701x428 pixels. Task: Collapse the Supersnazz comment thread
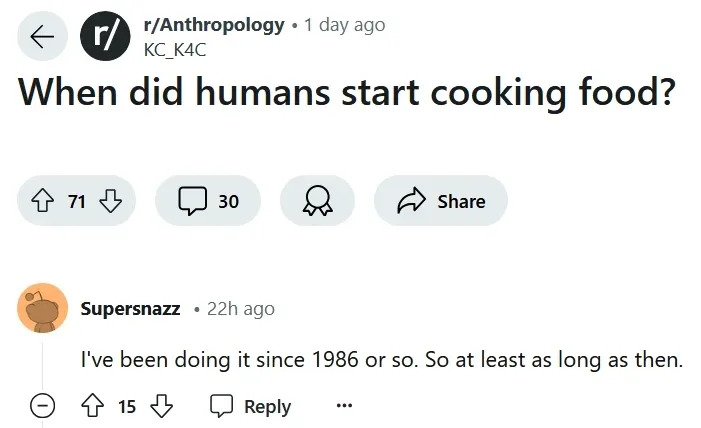click(42, 406)
